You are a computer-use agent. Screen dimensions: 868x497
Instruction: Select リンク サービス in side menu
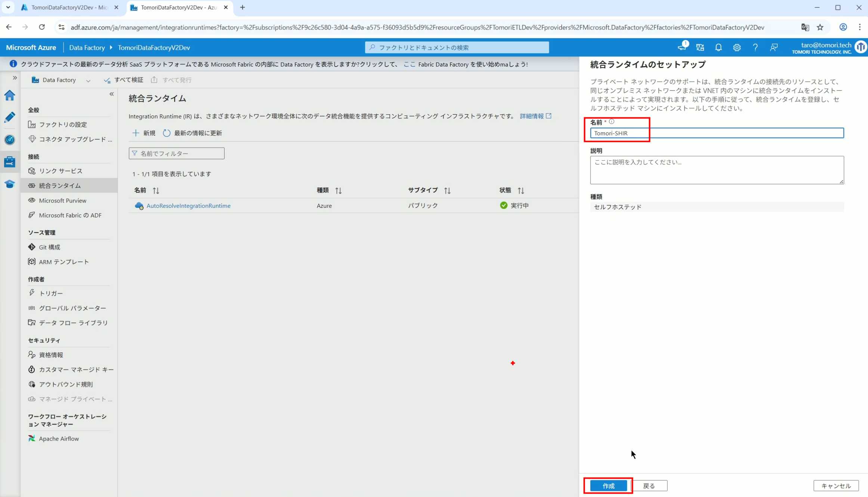61,171
